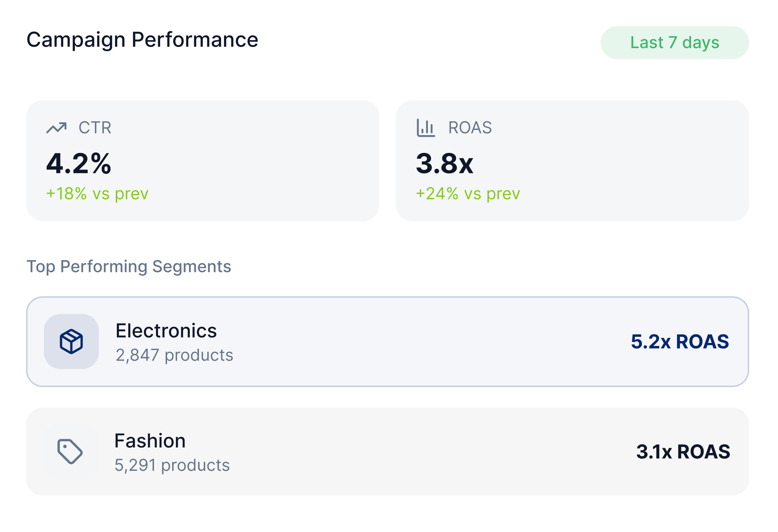Image resolution: width=778 pixels, height=532 pixels.
Task: Click the Campaign Performance heading
Action: tap(142, 40)
